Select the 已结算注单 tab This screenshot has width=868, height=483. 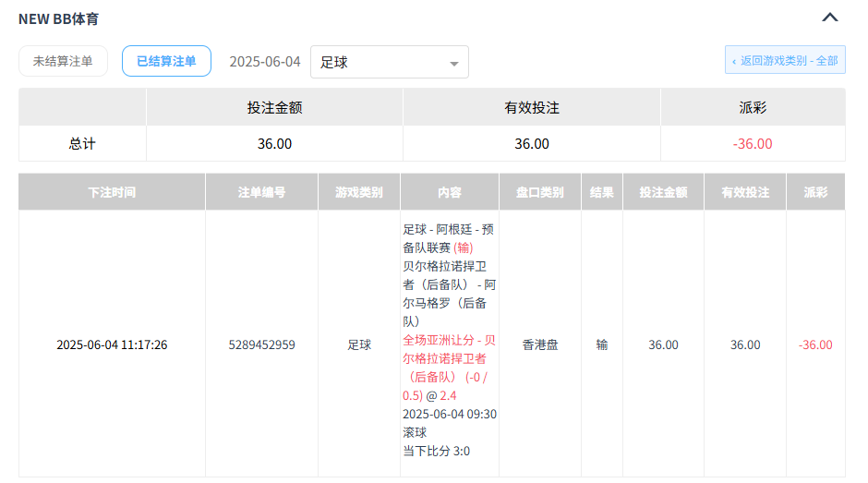click(166, 61)
